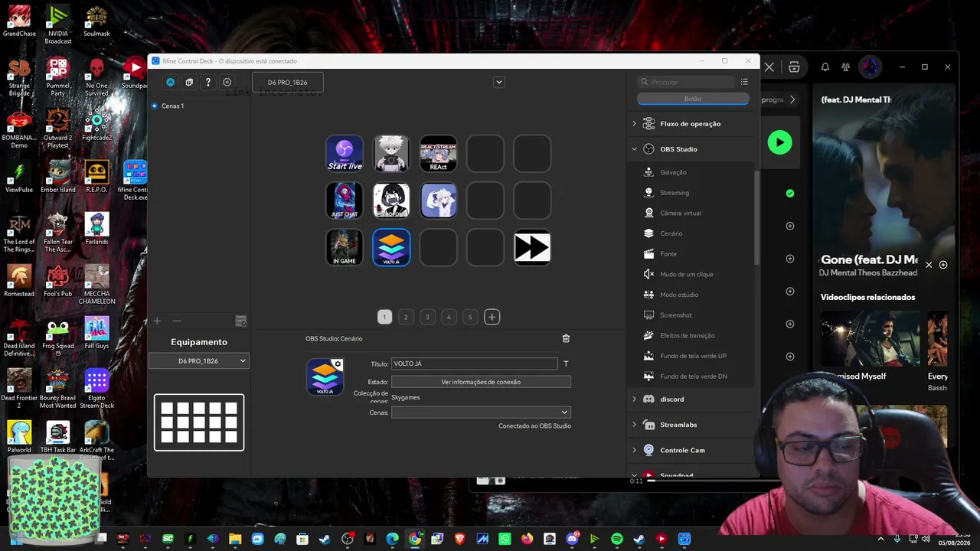The width and height of the screenshot is (980, 551).
Task: Switch to key page 4
Action: [x=449, y=317]
